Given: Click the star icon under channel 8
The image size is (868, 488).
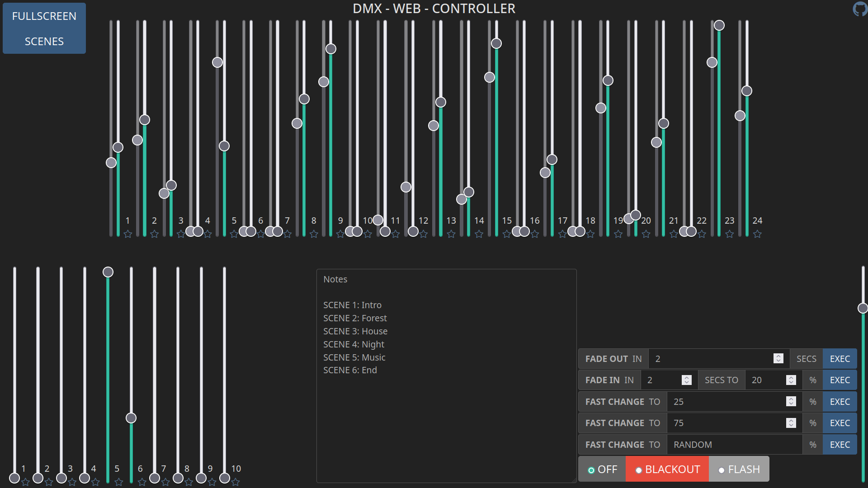Looking at the screenshot, I should point(314,234).
